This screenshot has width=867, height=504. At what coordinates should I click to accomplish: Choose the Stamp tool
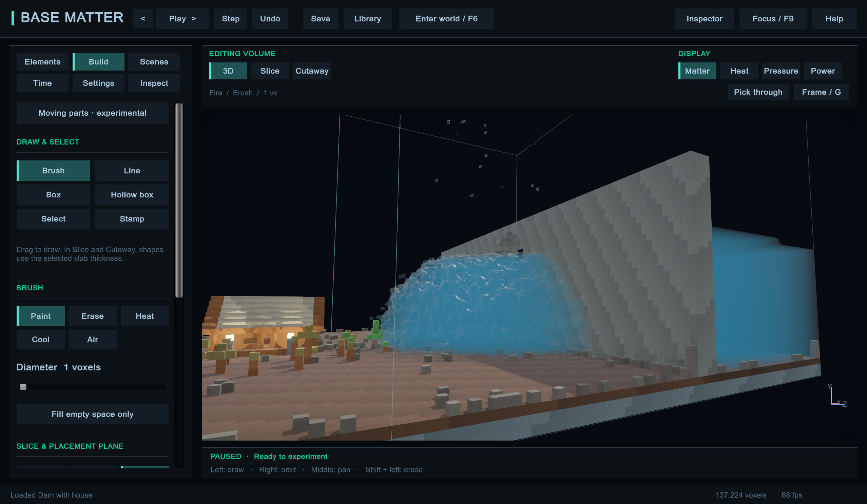click(x=132, y=219)
